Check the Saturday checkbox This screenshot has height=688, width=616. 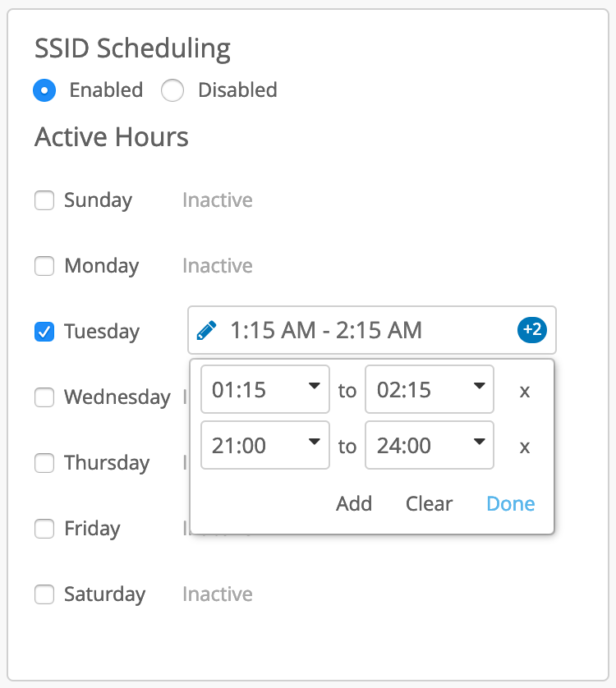point(44,594)
